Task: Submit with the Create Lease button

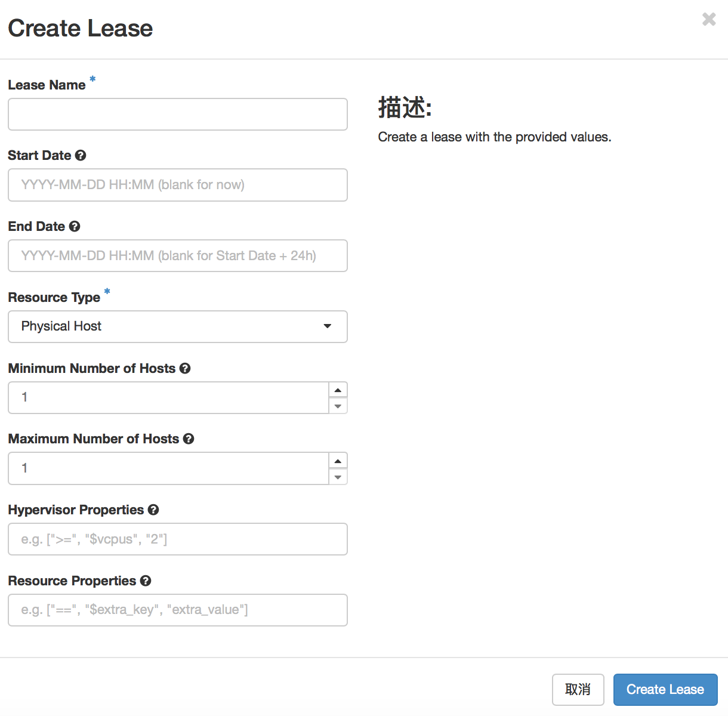Action: 665,690
